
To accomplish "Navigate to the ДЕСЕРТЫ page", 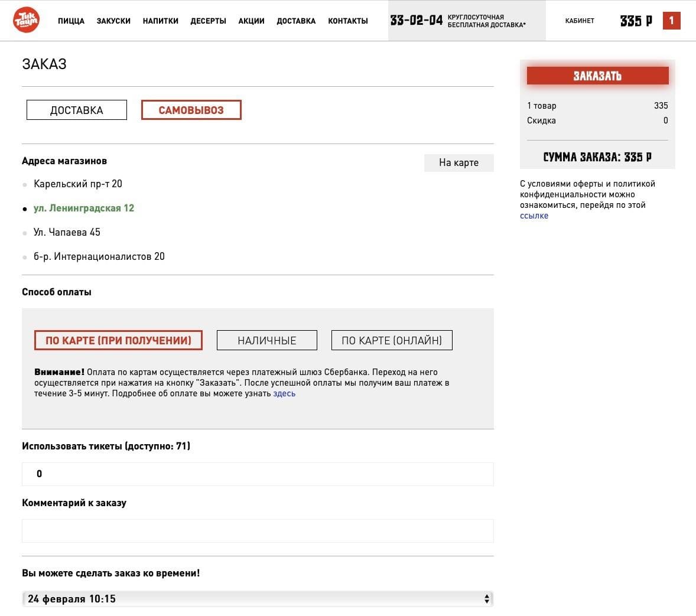I will pyautogui.click(x=208, y=21).
